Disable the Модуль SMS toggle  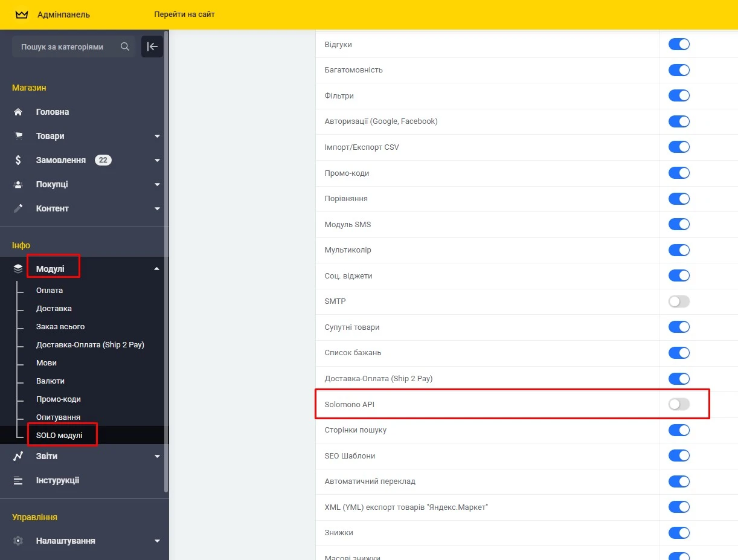679,224
